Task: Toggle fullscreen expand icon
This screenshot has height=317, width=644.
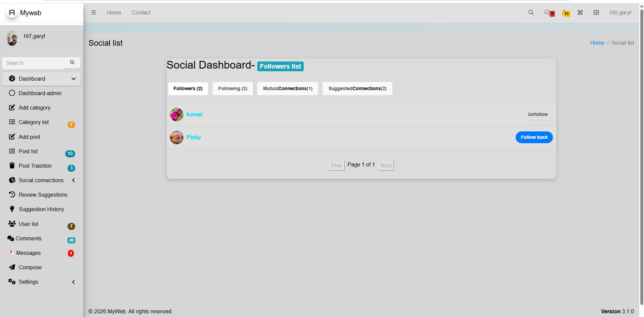Action: click(580, 12)
